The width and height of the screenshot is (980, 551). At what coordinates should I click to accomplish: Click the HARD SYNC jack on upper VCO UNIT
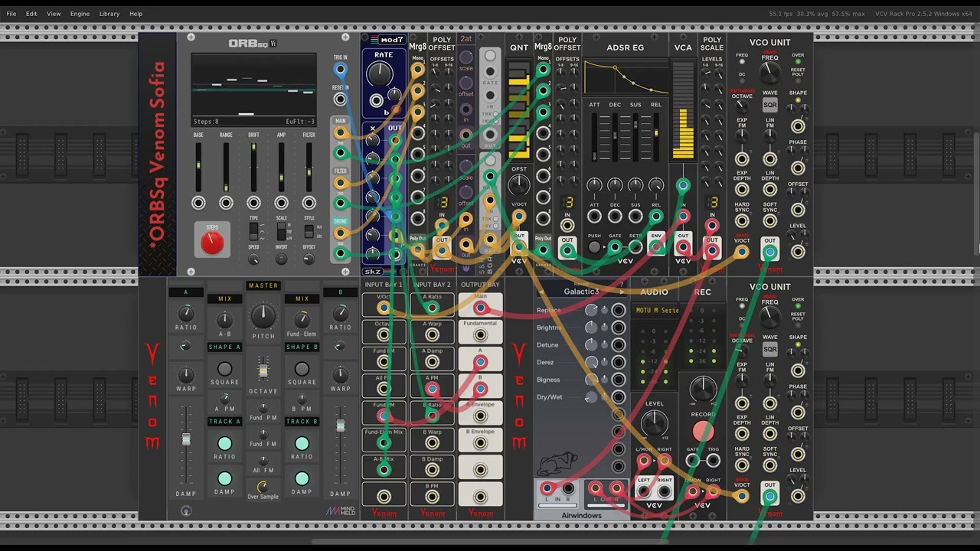[x=742, y=223]
